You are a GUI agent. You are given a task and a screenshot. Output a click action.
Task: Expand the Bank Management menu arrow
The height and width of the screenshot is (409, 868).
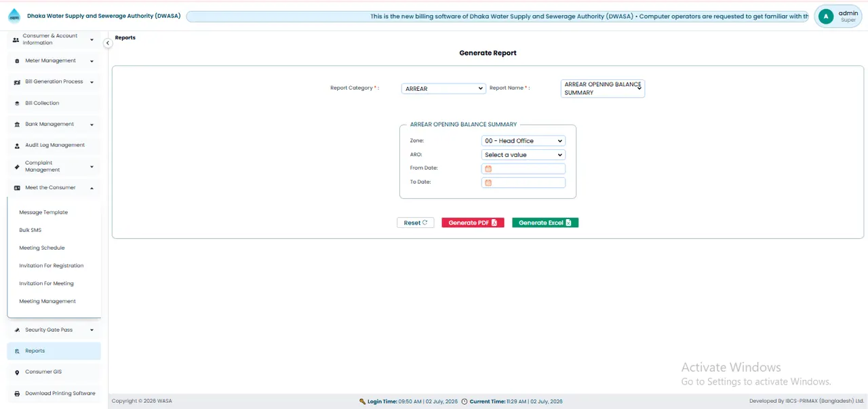(x=92, y=125)
